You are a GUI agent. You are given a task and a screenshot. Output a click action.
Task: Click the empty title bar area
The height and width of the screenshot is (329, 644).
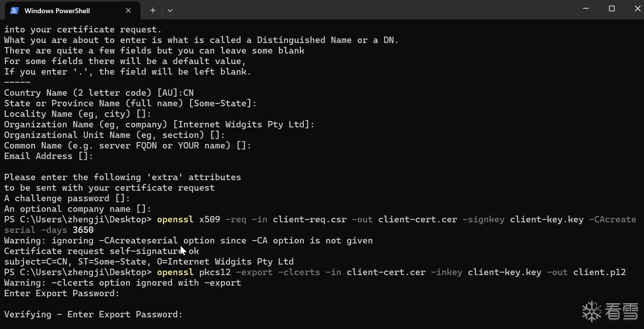coord(376,10)
